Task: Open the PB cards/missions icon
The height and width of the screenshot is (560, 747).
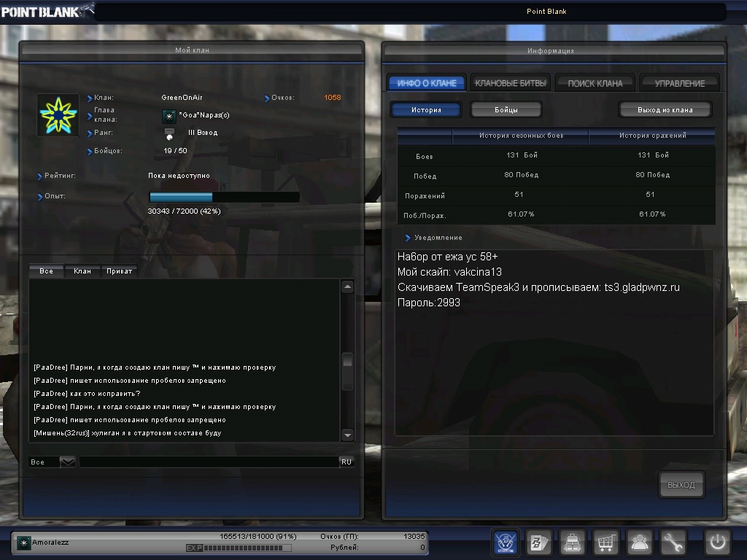Action: 540,542
